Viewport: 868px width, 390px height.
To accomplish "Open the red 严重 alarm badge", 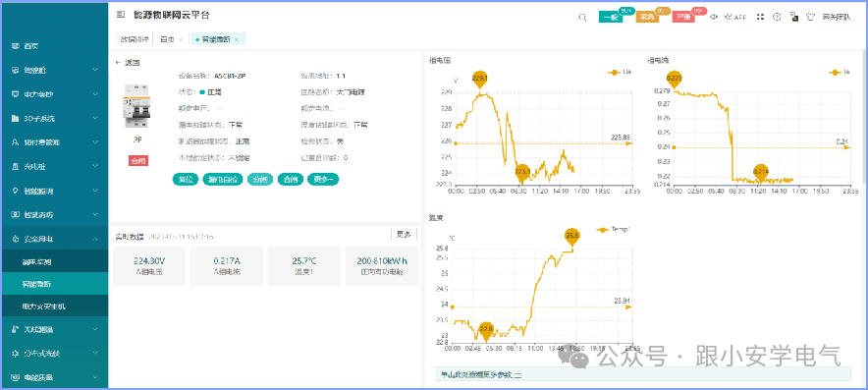I will pyautogui.click(x=683, y=17).
